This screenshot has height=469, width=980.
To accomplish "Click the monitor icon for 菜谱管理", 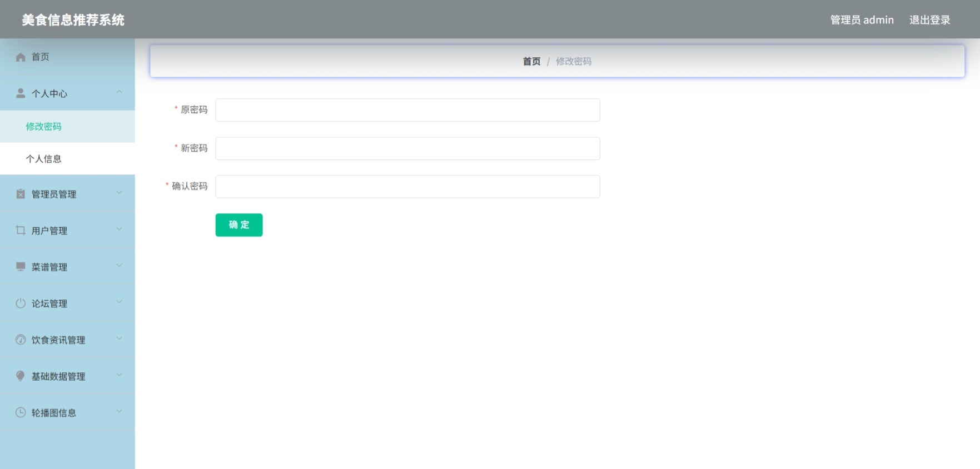I will [x=21, y=267].
